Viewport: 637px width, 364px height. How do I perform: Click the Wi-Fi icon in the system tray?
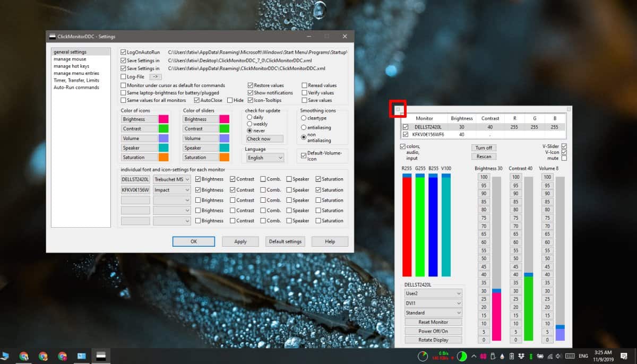click(549, 356)
